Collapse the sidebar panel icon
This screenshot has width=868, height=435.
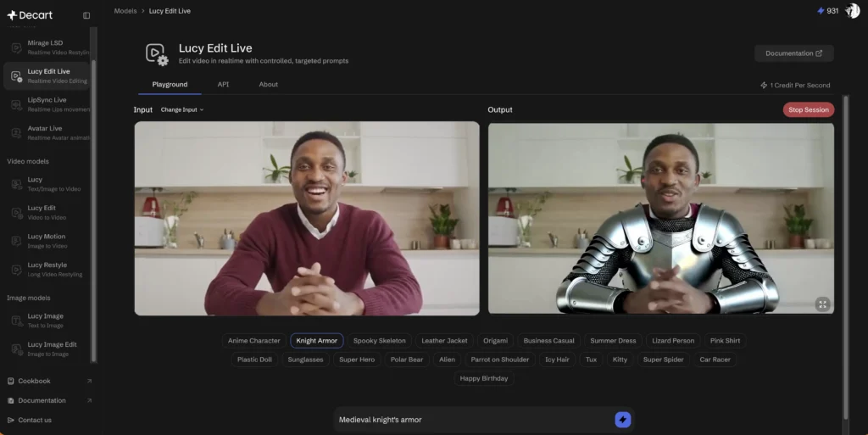[86, 15]
